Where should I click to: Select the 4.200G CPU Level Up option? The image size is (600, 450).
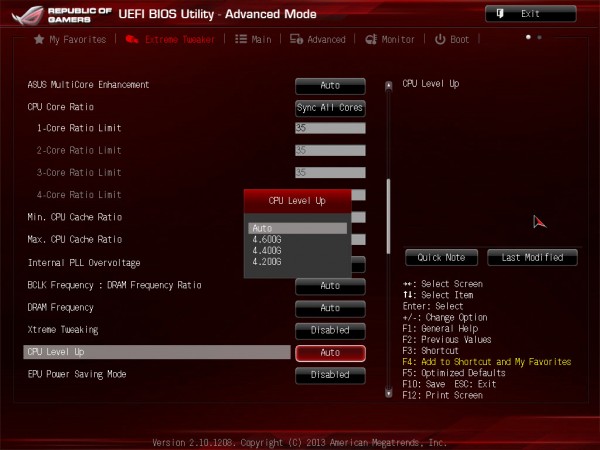tap(267, 262)
